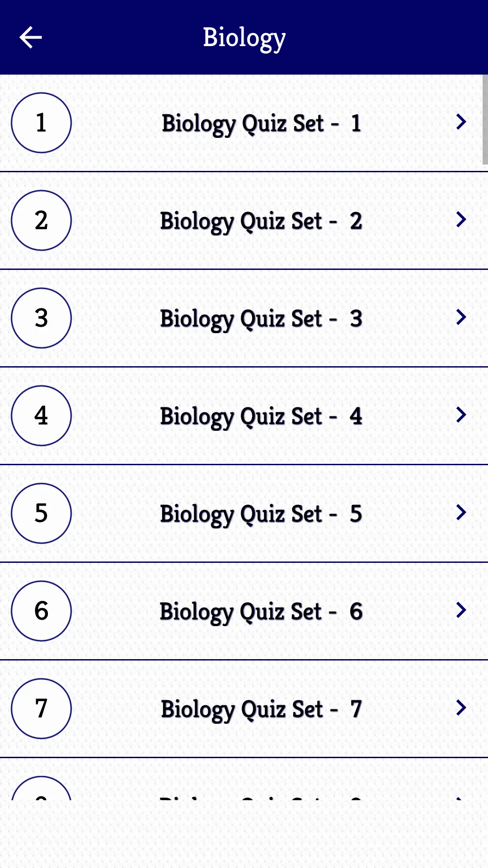
Task: Tap the circled number 6 icon
Action: coord(41,611)
